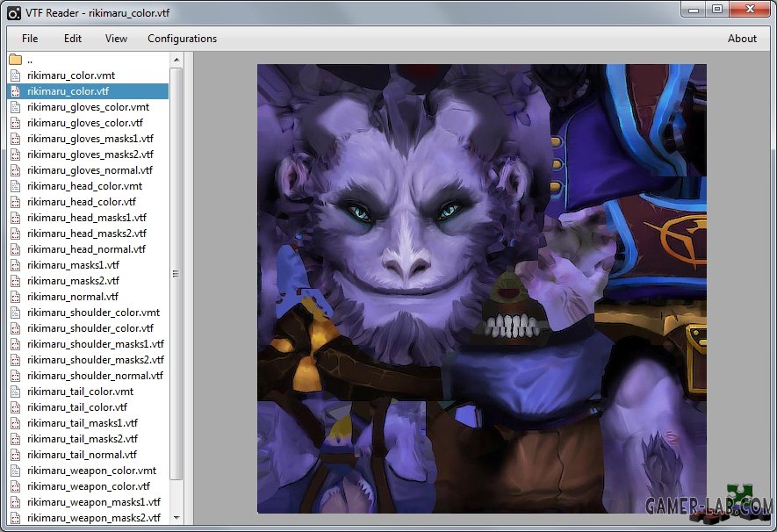Select file name rikimaru_shoulder_color.vmt

pyautogui.click(x=94, y=313)
